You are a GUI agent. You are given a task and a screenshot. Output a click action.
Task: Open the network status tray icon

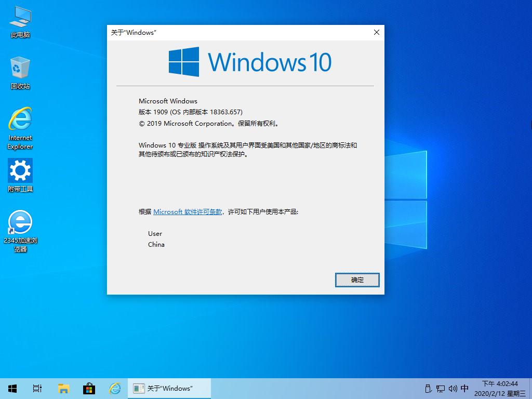(x=441, y=389)
